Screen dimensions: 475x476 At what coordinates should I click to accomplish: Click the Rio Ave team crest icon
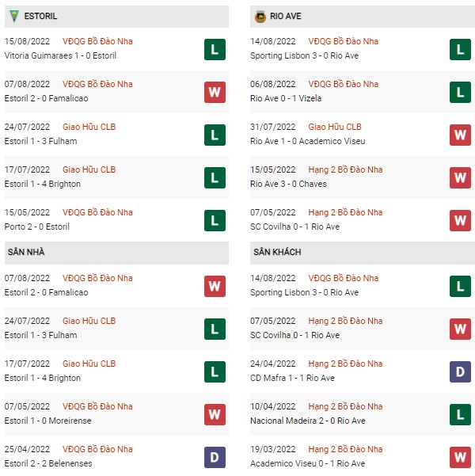pos(260,17)
